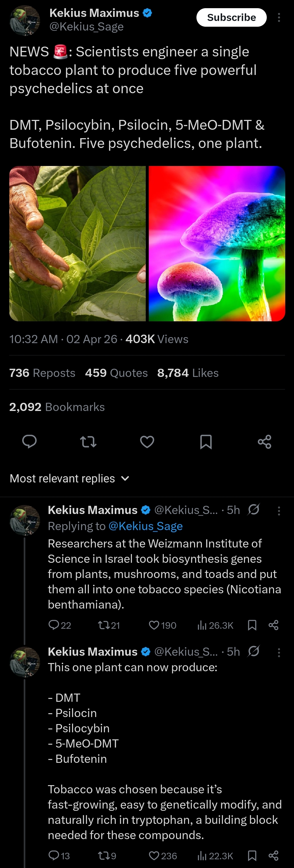Viewport: 294px width, 868px height.
Task: Share the 'This one plant' reply
Action: (274, 855)
